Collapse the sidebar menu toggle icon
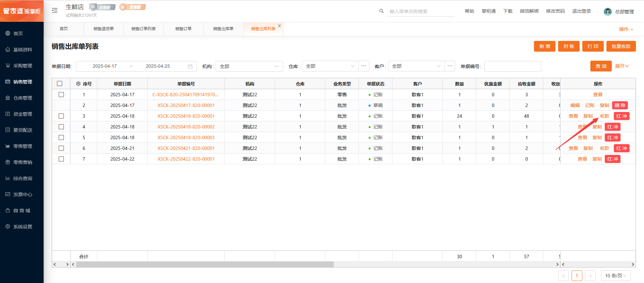The width and height of the screenshot is (644, 283). 55,11
